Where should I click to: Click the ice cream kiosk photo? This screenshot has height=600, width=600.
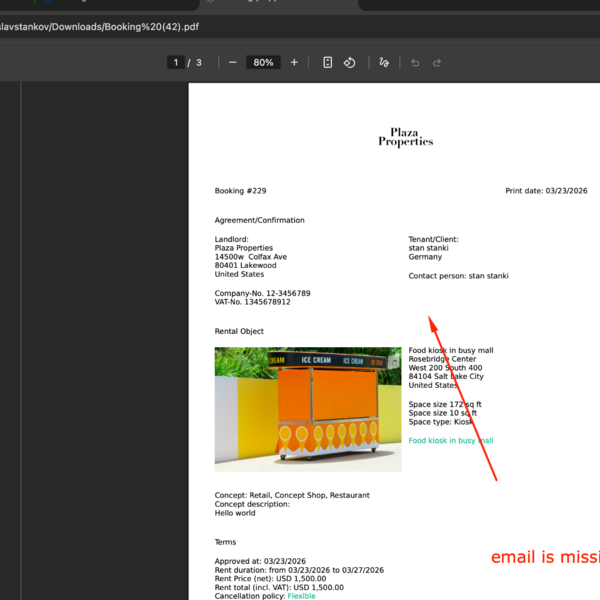click(308, 409)
